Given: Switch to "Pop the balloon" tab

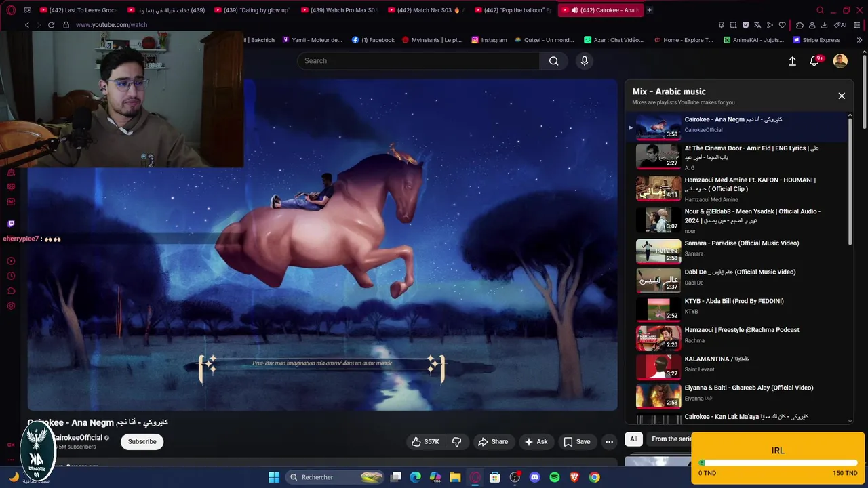Looking at the screenshot, I should [512, 10].
